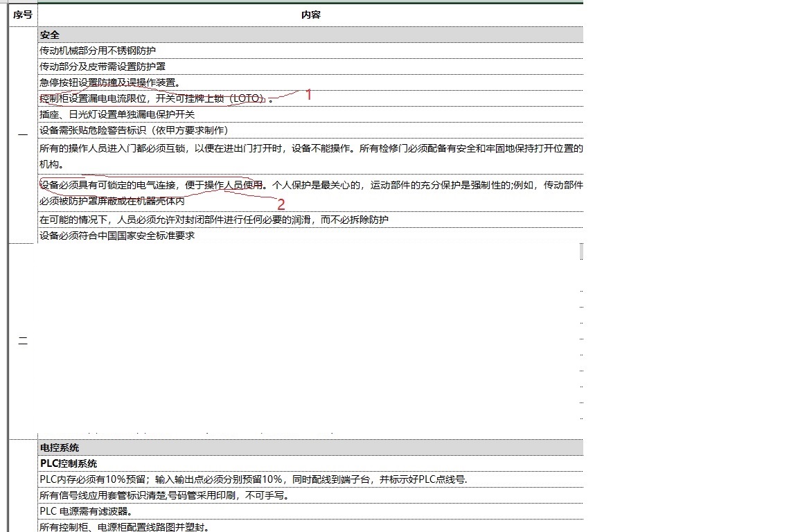The width and height of the screenshot is (798, 532).
Task: Click the red annotation number 2
Action: 281,204
